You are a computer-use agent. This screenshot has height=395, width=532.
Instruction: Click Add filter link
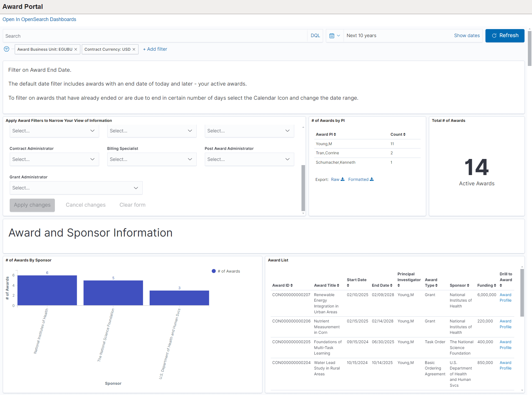point(155,49)
